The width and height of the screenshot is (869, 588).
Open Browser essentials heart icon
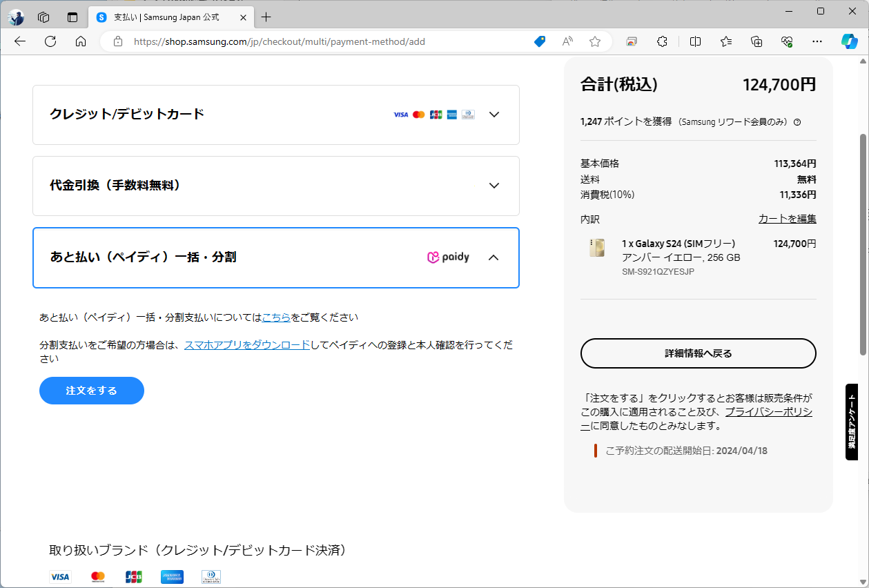[787, 41]
